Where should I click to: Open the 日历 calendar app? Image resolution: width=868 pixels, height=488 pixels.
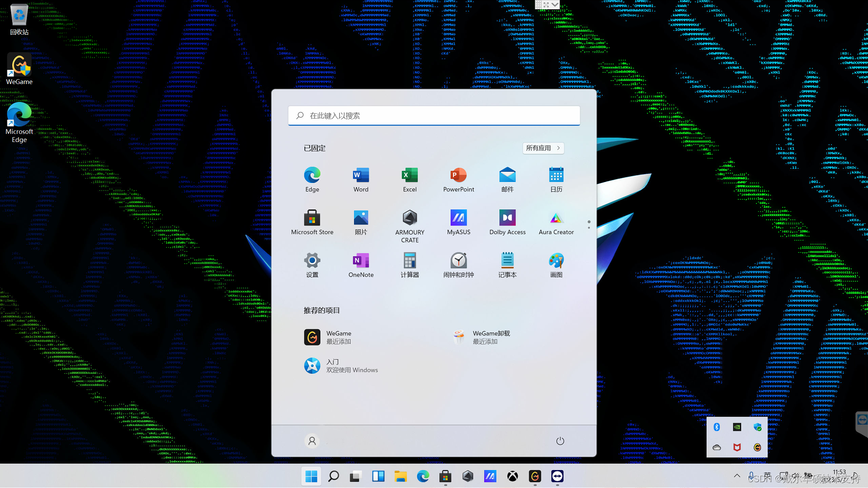tap(556, 180)
